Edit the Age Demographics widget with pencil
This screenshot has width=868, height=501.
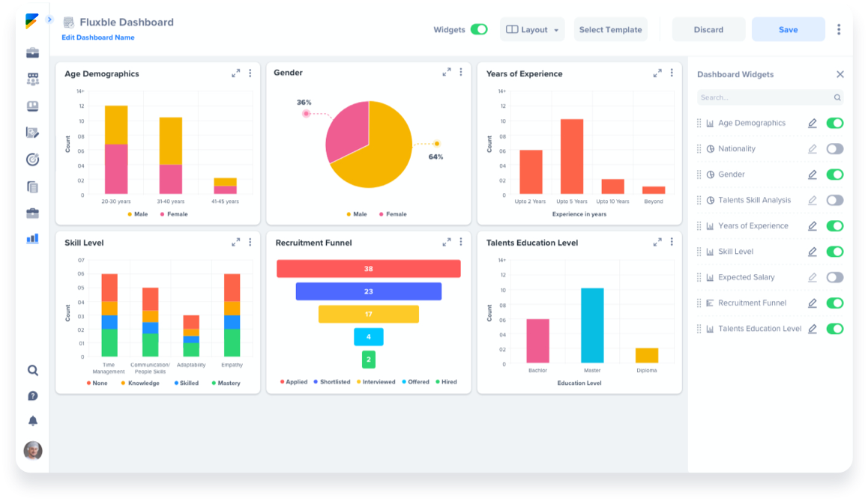(812, 124)
